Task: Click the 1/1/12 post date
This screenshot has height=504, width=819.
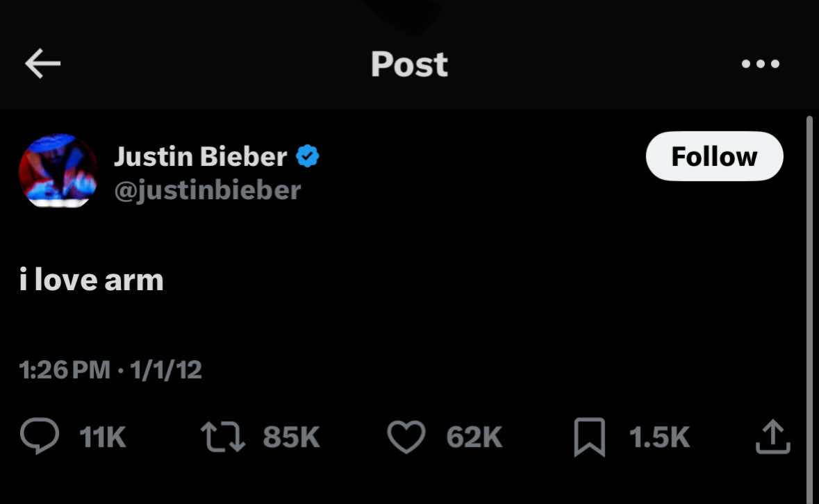Action: (x=165, y=370)
